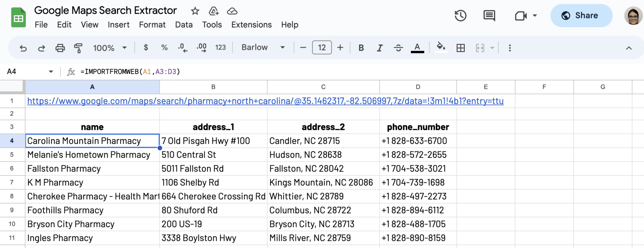
Task: Increase decimal places
Action: pyautogui.click(x=202, y=48)
